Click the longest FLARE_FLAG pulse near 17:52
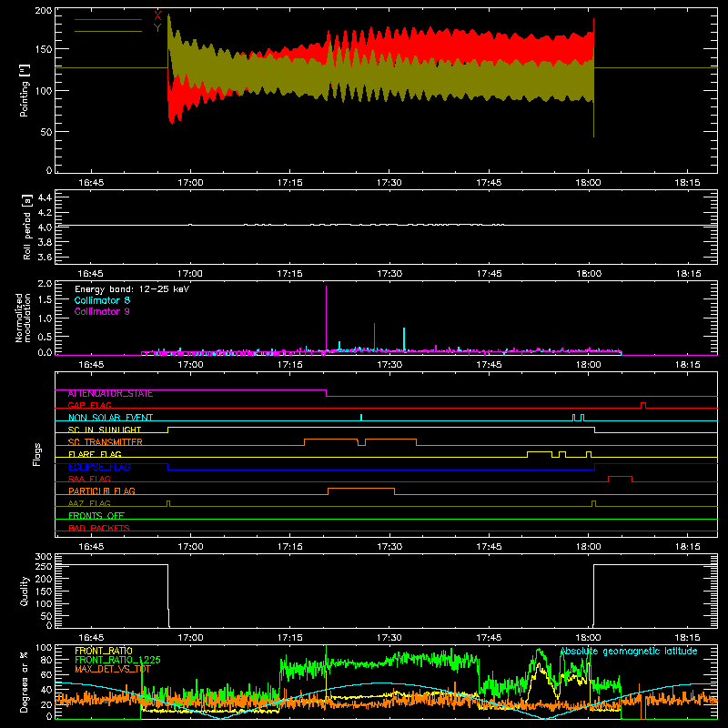 (x=540, y=454)
